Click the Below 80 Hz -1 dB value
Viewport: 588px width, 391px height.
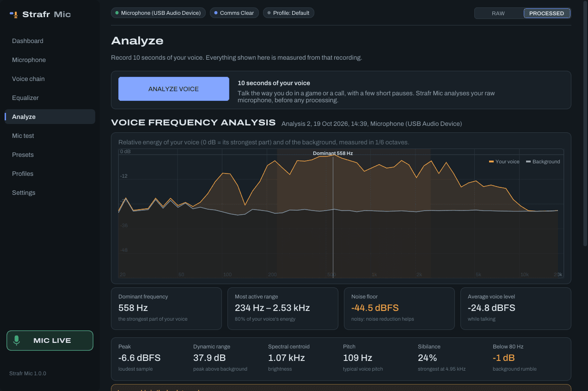click(504, 358)
